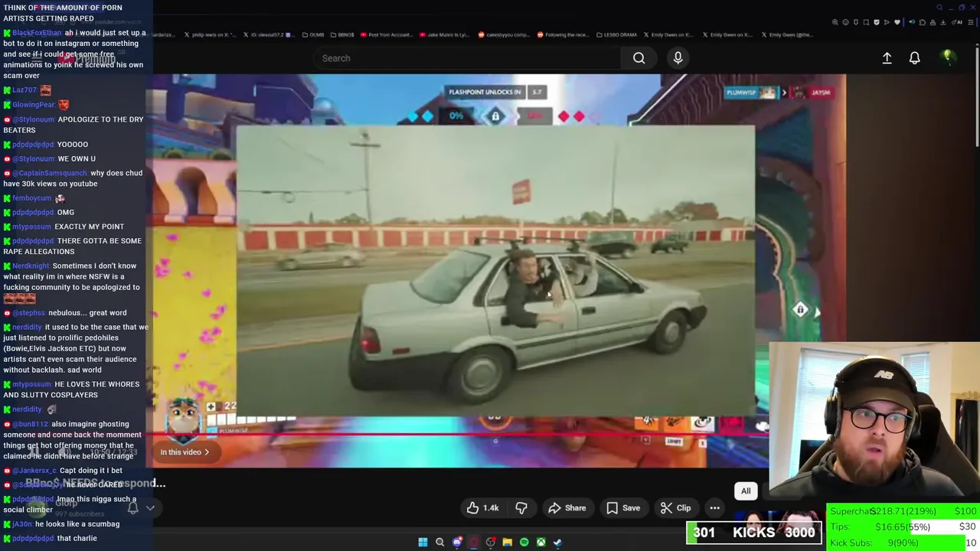Open the Spotify icon on the taskbar
Image resolution: width=980 pixels, height=551 pixels.
point(524,543)
